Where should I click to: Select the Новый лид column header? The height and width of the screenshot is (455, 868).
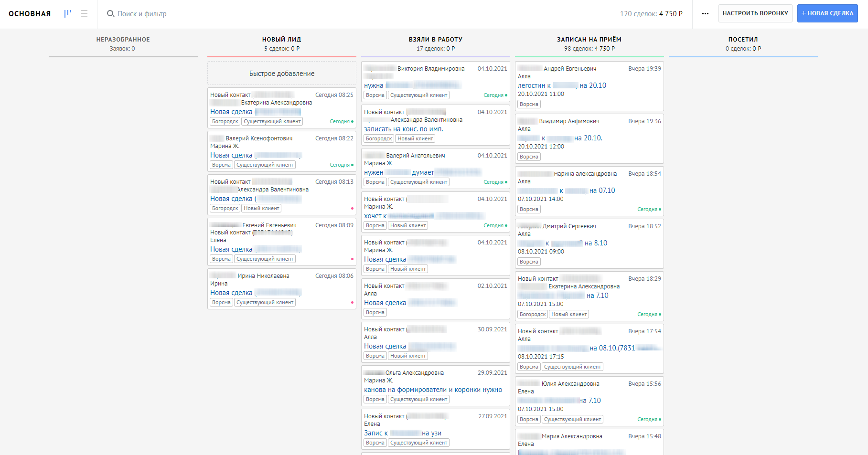[x=282, y=40]
